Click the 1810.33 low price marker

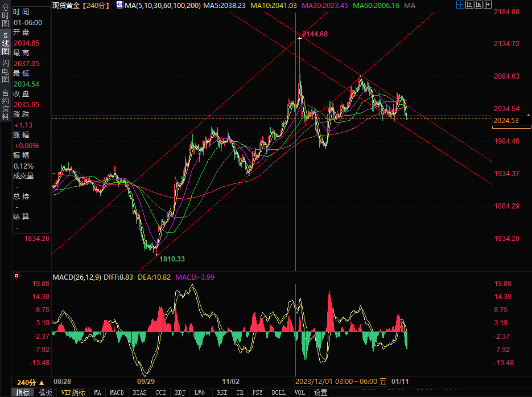pyautogui.click(x=171, y=259)
